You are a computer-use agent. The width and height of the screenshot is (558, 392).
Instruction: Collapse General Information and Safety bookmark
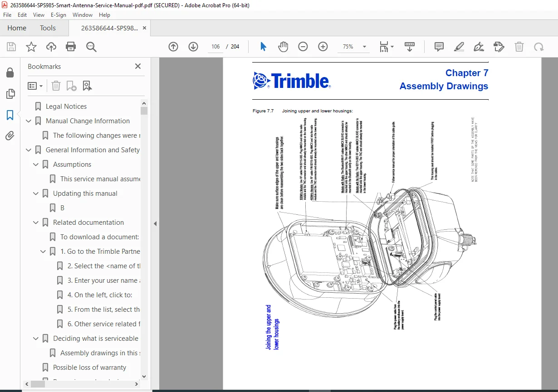coord(29,150)
